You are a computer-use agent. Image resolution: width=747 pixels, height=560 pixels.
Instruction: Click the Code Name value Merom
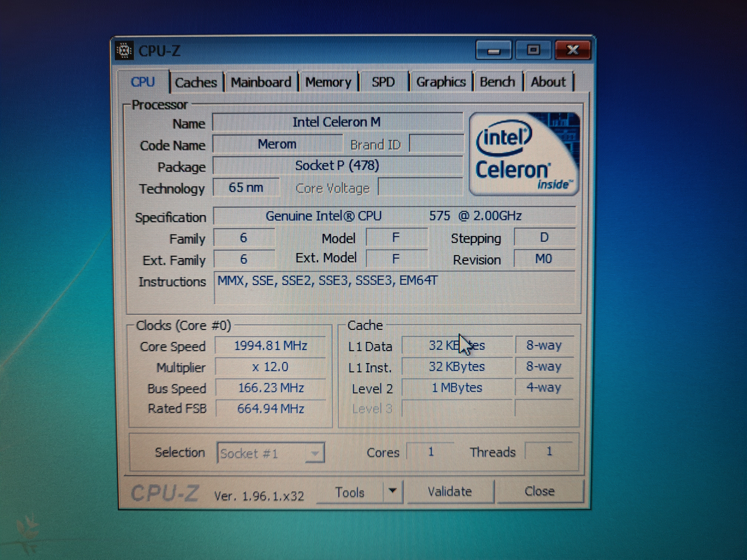pos(277,144)
